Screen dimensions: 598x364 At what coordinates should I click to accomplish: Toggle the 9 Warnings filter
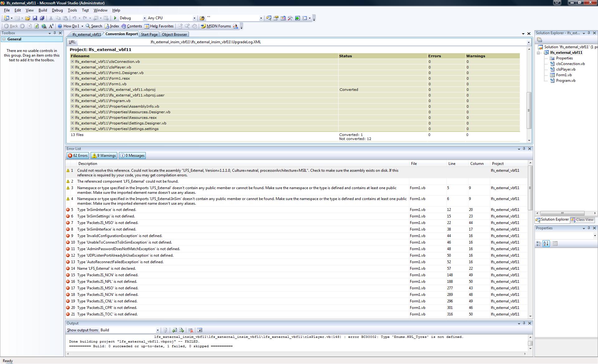pos(104,156)
